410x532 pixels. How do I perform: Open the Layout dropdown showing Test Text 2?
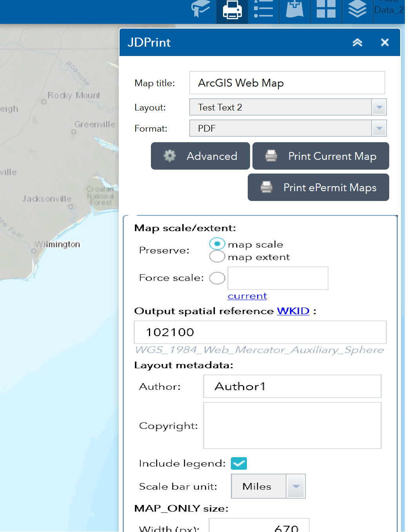tap(378, 107)
